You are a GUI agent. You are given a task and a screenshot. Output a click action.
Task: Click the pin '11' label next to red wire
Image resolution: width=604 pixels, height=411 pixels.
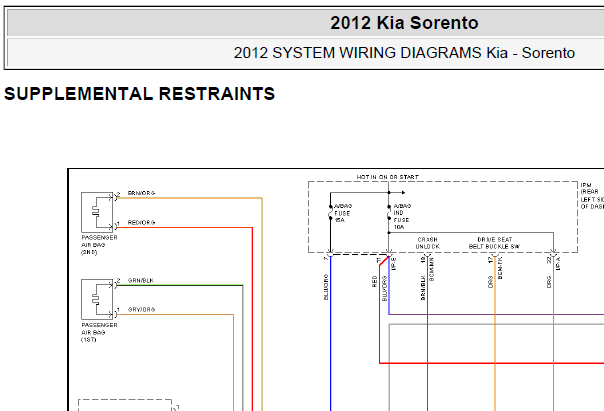(379, 260)
